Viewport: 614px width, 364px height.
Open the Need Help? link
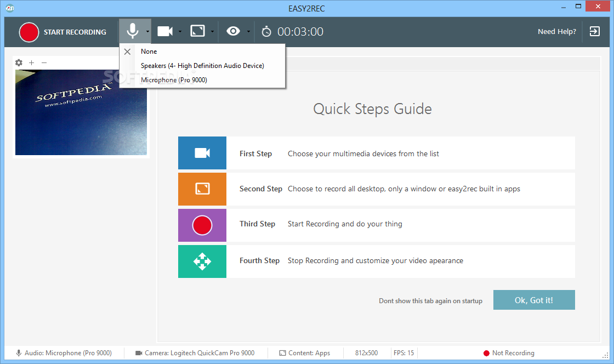click(557, 32)
